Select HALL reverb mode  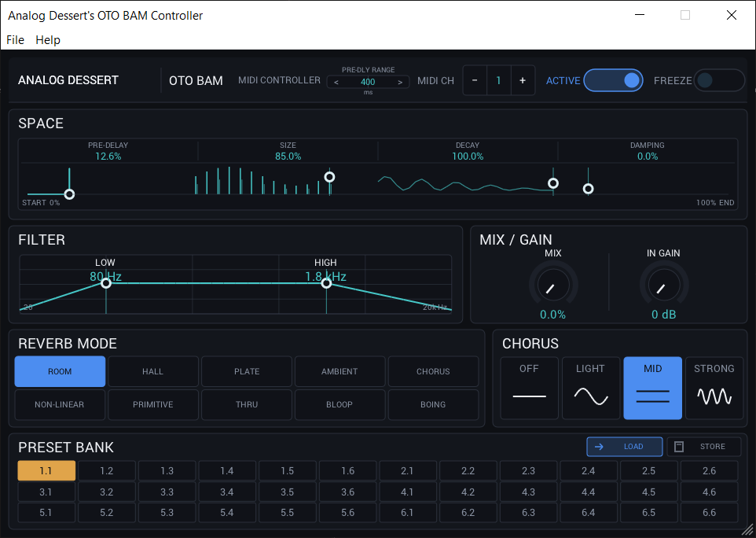pyautogui.click(x=152, y=371)
